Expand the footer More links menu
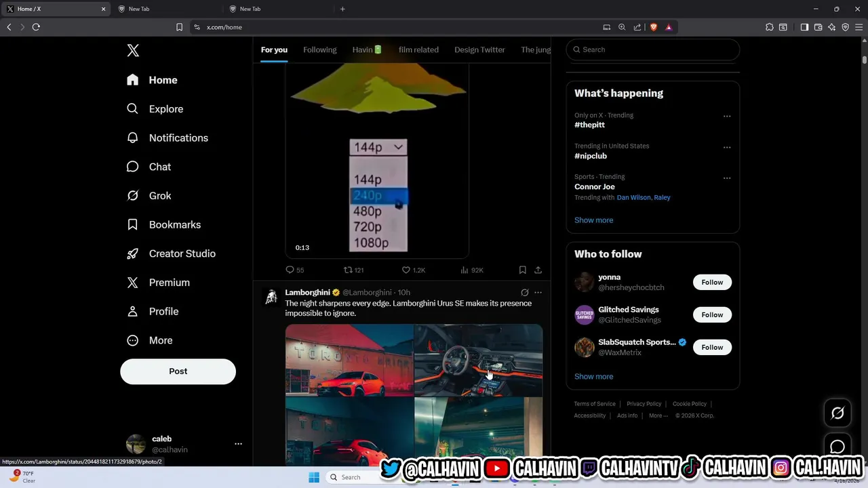This screenshot has width=868, height=488. click(658, 415)
